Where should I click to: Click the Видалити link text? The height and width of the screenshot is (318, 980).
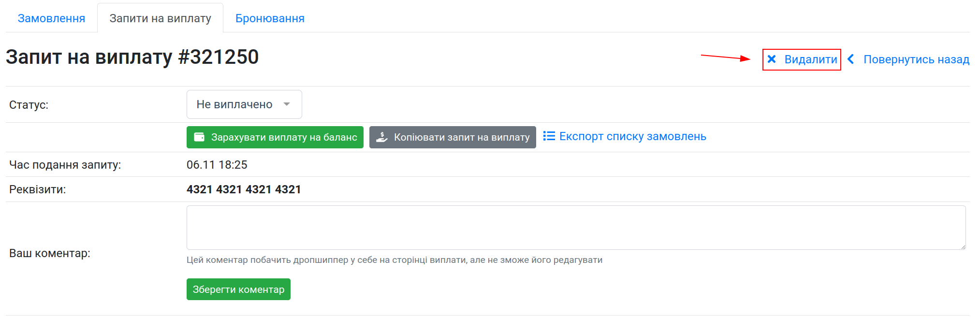[810, 59]
